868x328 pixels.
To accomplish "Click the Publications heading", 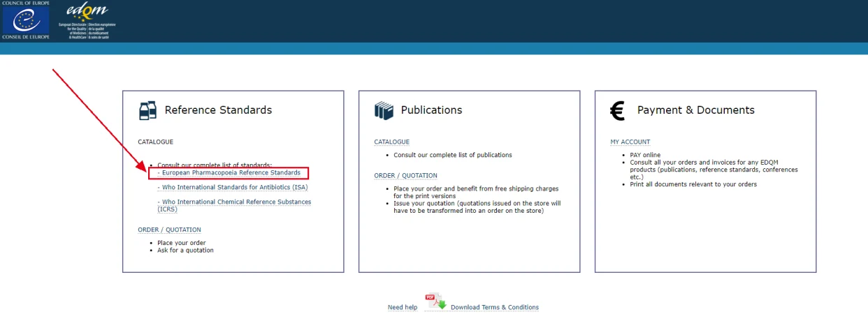I will coord(431,110).
